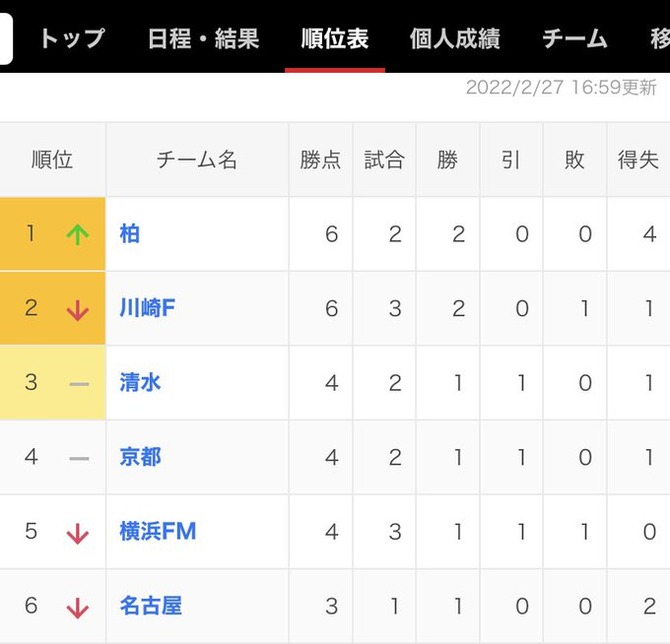The image size is (670, 644).
Task: Open the トップ tab
Action: point(72,38)
